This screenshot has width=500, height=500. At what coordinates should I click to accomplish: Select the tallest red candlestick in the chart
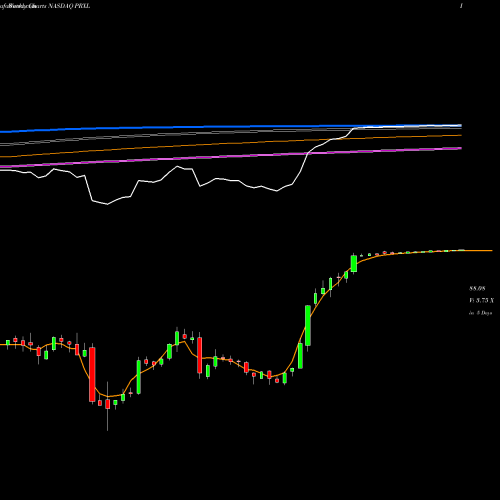[x=92, y=374]
